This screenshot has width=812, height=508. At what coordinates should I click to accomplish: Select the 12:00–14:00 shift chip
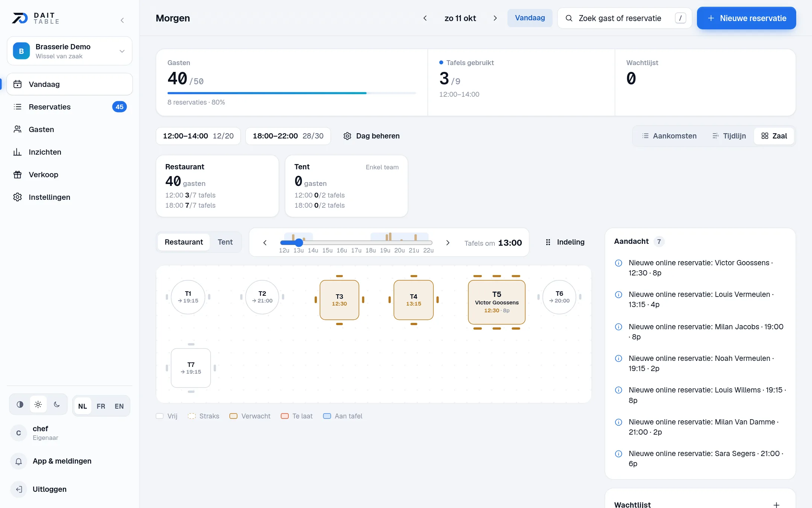[198, 136]
